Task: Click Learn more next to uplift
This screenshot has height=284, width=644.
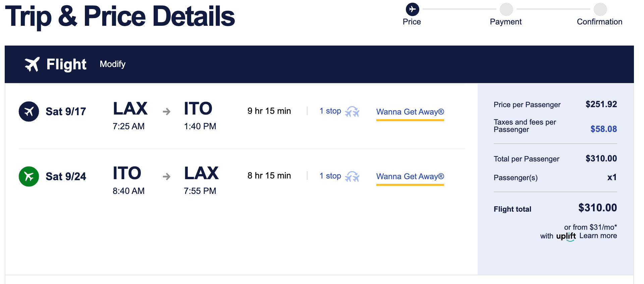Action: click(598, 236)
